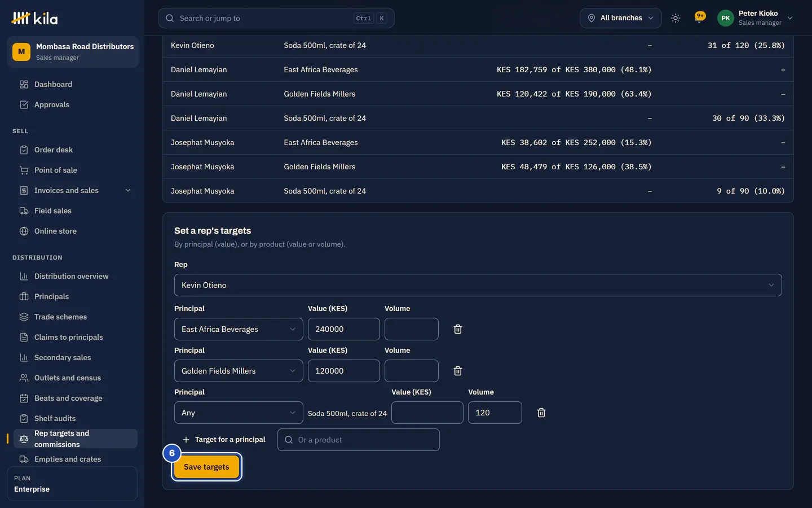Delete the Golden Fields Millers target row
The width and height of the screenshot is (812, 508).
458,371
